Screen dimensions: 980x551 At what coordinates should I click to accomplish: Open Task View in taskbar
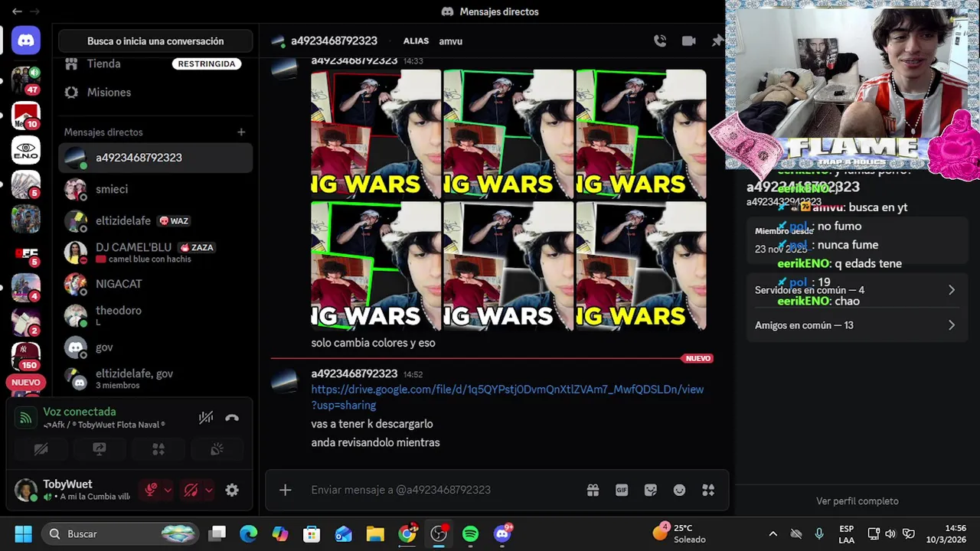[218, 533]
